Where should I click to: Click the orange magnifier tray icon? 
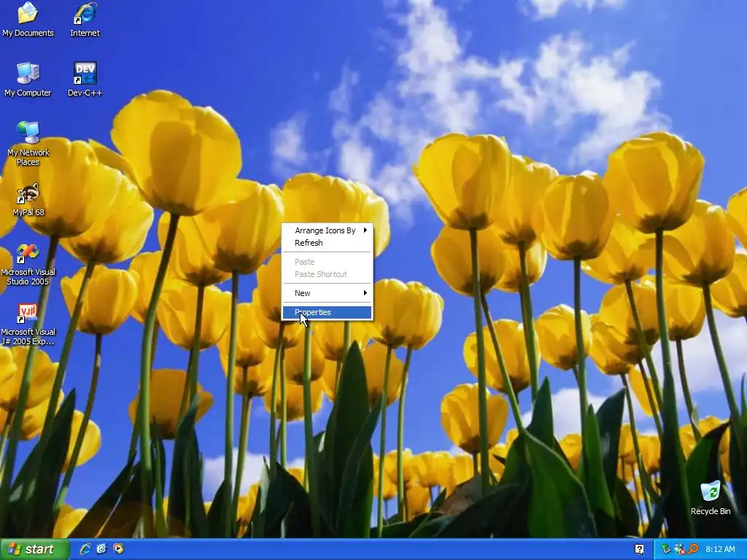(x=693, y=549)
